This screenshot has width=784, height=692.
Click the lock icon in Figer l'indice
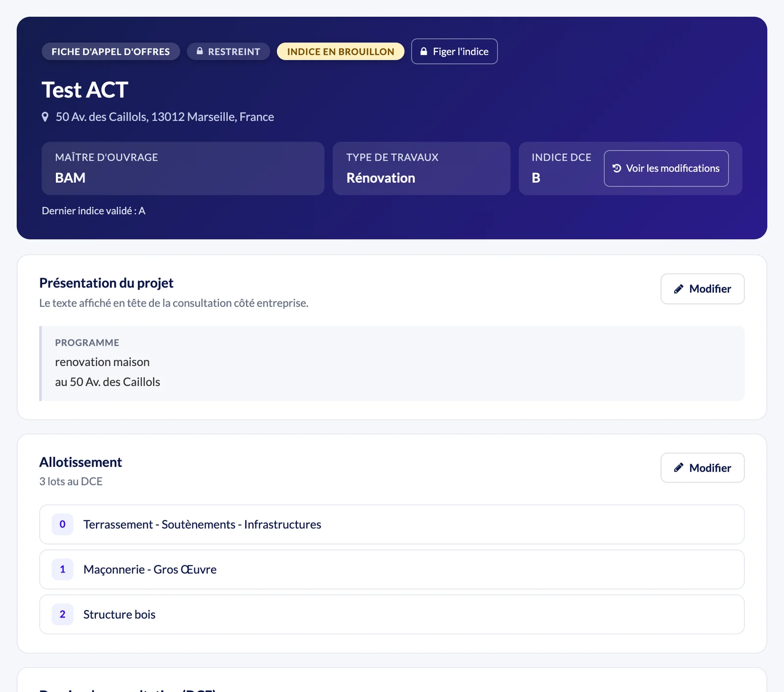424,51
